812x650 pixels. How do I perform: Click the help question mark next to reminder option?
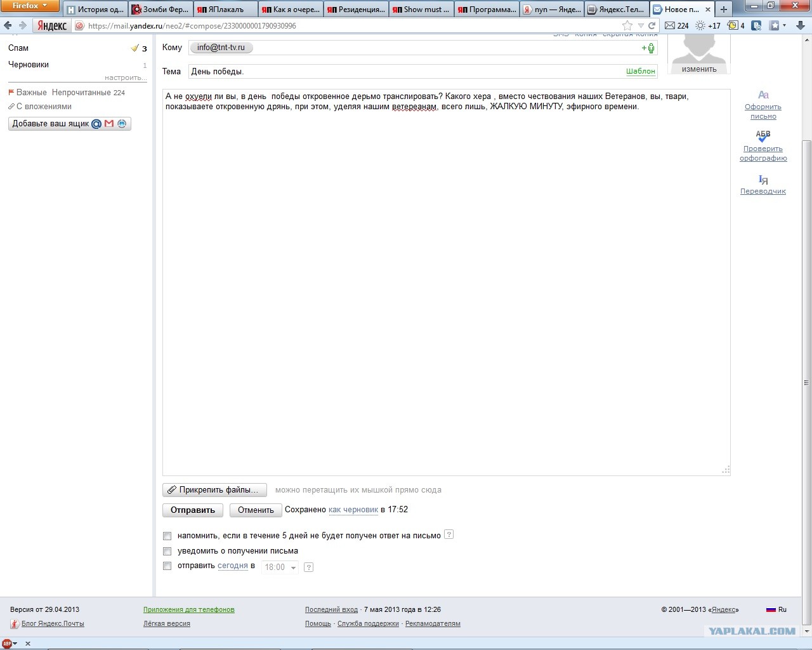449,534
